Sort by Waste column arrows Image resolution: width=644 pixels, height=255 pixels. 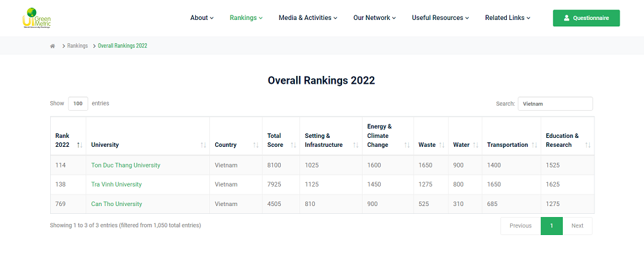(x=442, y=145)
